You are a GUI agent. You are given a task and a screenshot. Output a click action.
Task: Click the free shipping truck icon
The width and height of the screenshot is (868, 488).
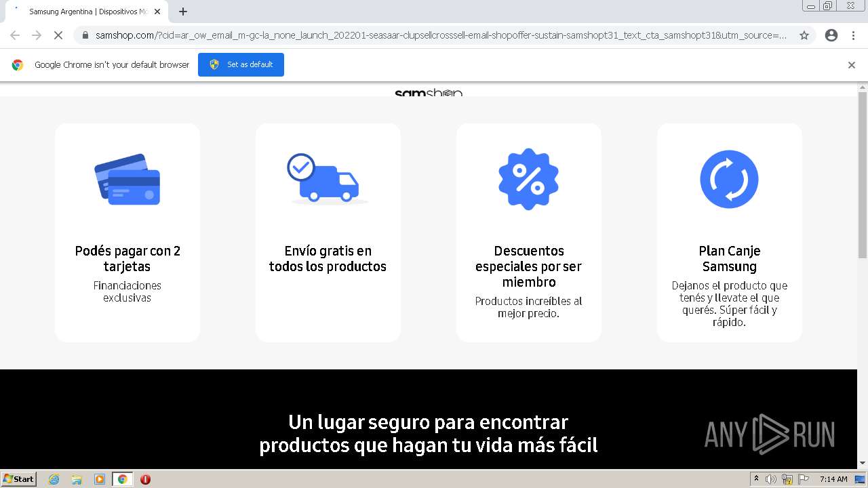[x=328, y=179]
